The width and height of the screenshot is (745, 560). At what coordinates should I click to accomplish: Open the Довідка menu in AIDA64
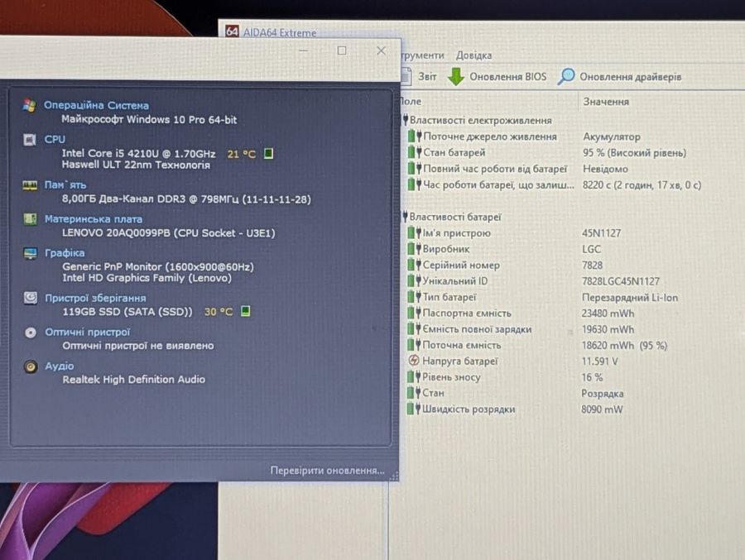click(473, 55)
